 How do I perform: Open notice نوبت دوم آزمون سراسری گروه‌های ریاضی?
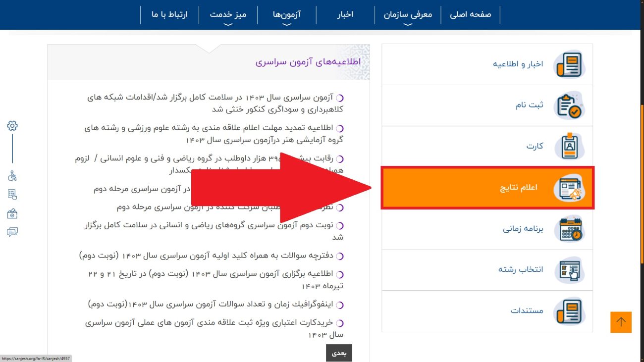click(214, 231)
